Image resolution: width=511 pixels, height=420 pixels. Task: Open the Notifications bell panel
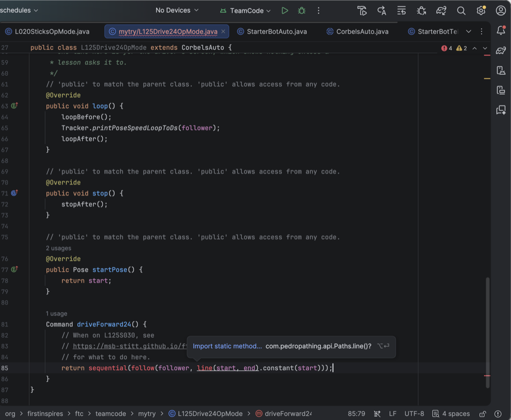(x=501, y=30)
